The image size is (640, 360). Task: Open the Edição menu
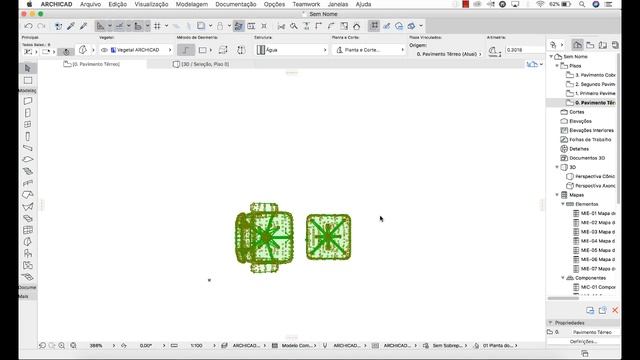pos(118,4)
